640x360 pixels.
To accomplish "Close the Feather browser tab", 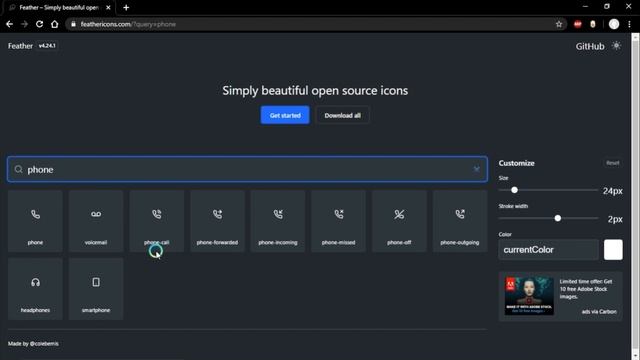I will [x=108, y=7].
